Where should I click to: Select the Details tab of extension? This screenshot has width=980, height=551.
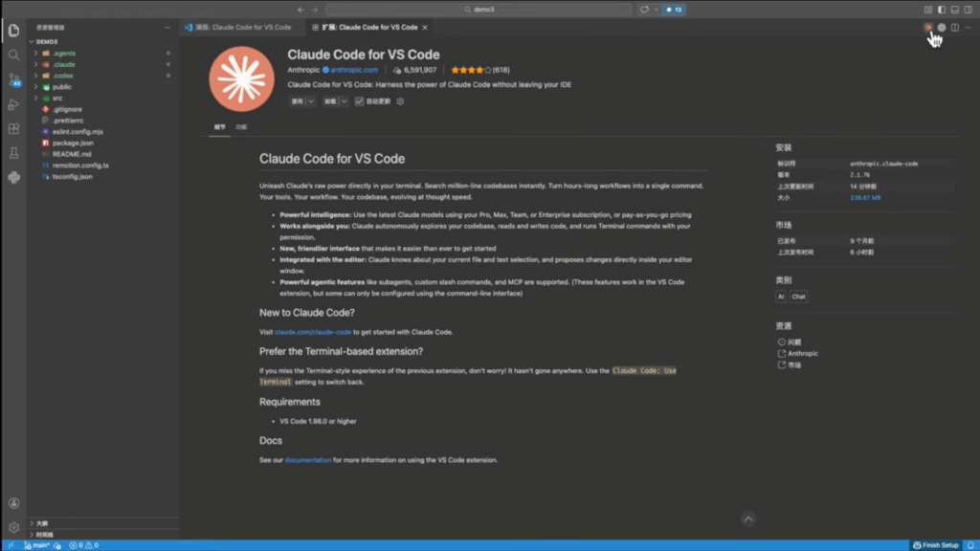[x=220, y=127]
